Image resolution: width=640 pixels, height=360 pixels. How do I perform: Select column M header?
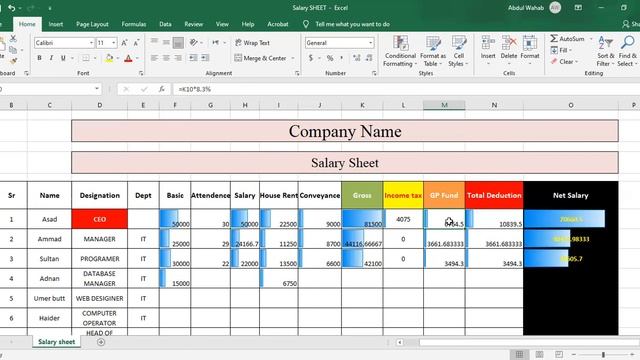click(444, 105)
